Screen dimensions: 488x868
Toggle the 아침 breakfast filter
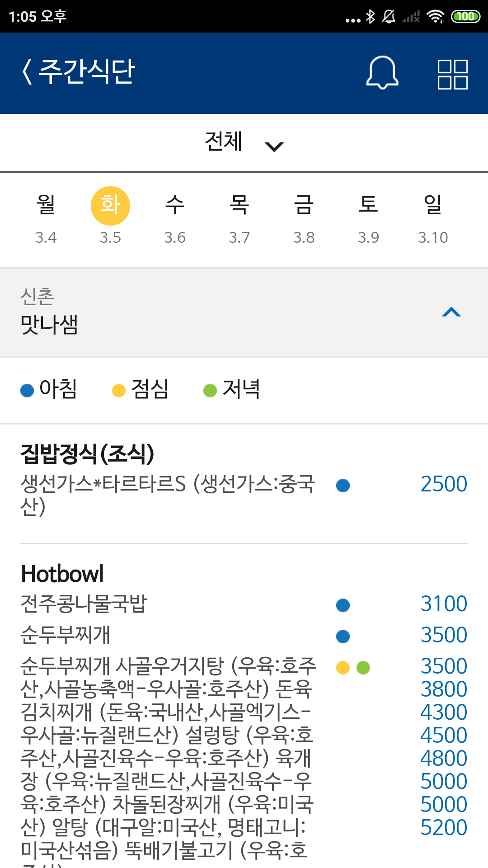[x=49, y=389]
